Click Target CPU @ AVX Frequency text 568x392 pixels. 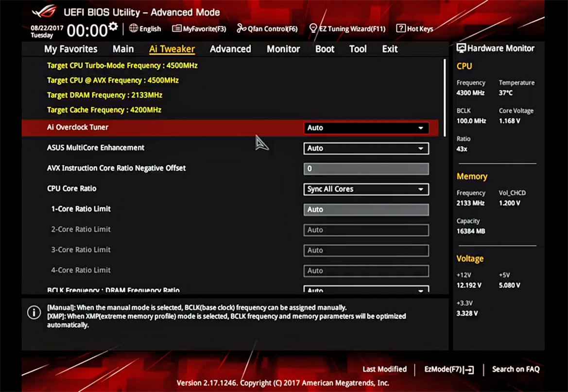(113, 81)
